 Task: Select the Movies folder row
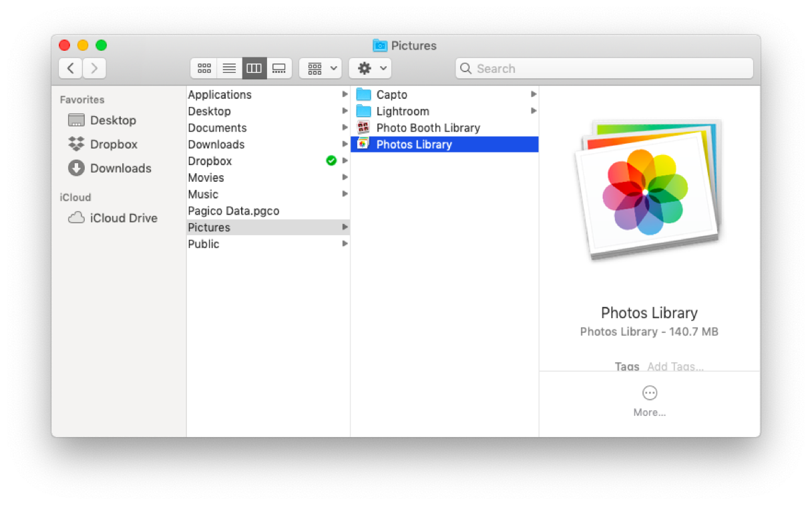coord(268,178)
